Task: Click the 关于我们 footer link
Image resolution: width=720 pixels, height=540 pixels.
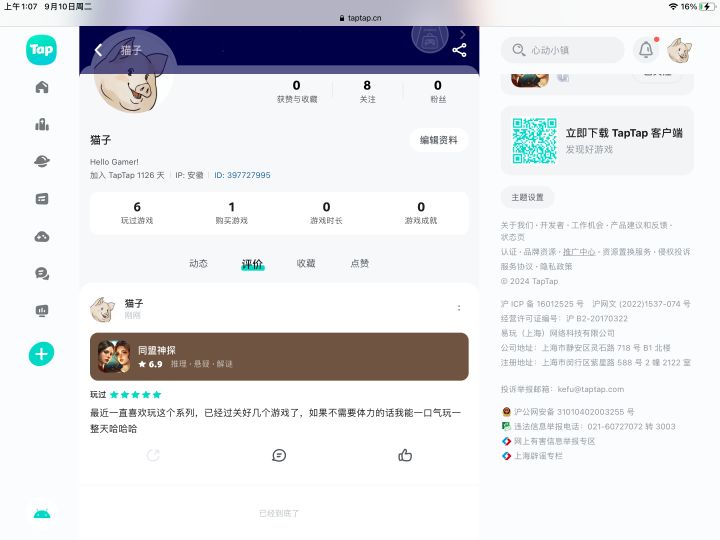Action: (517, 225)
